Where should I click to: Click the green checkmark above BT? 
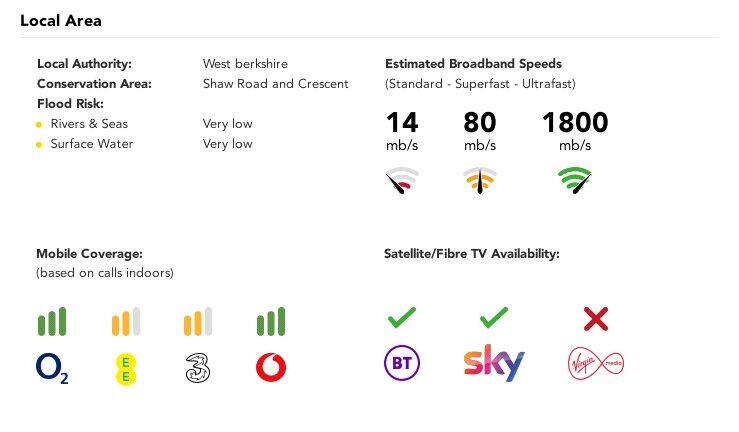tap(402, 319)
